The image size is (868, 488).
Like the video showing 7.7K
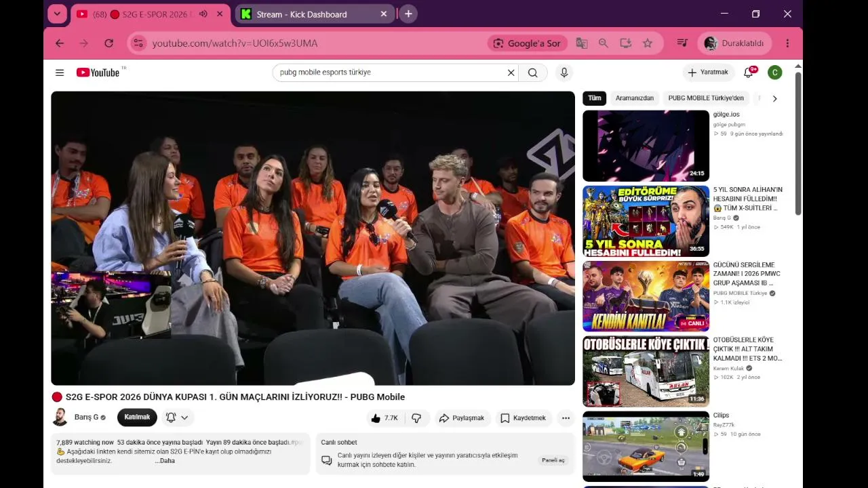(x=384, y=418)
